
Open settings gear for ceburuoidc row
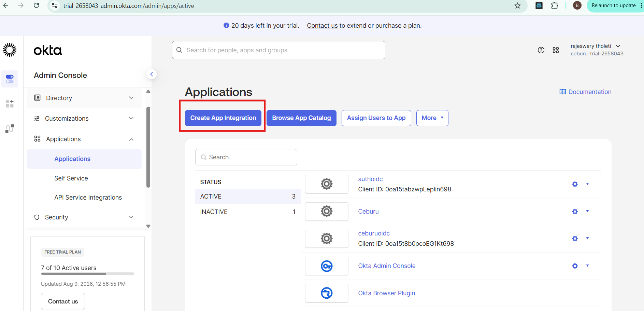click(575, 239)
